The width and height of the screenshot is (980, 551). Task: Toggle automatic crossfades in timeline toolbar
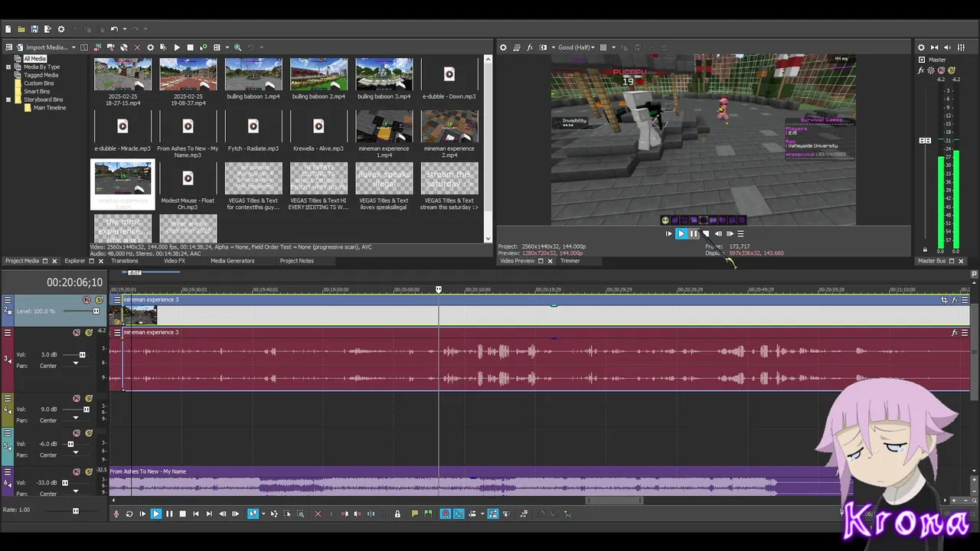point(459,514)
